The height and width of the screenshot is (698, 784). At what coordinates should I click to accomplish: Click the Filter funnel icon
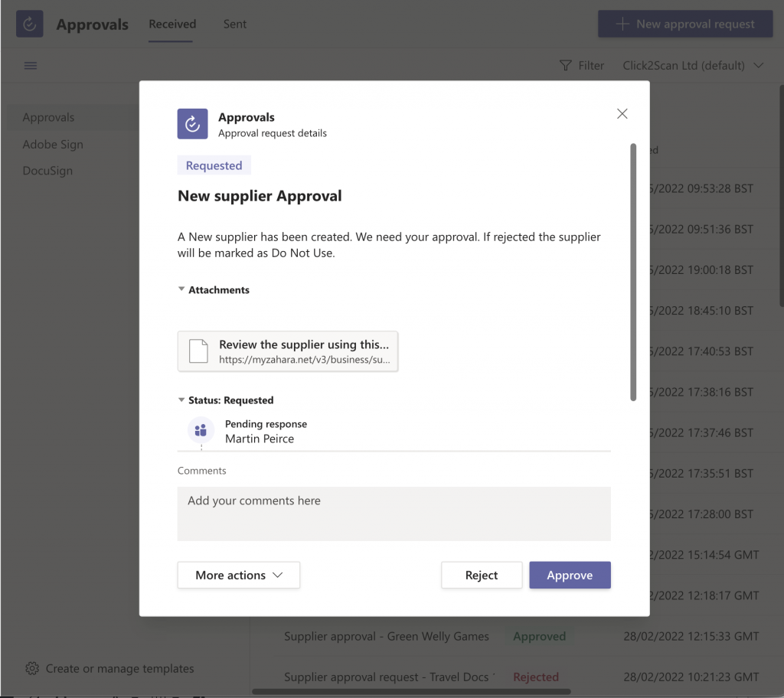click(566, 66)
